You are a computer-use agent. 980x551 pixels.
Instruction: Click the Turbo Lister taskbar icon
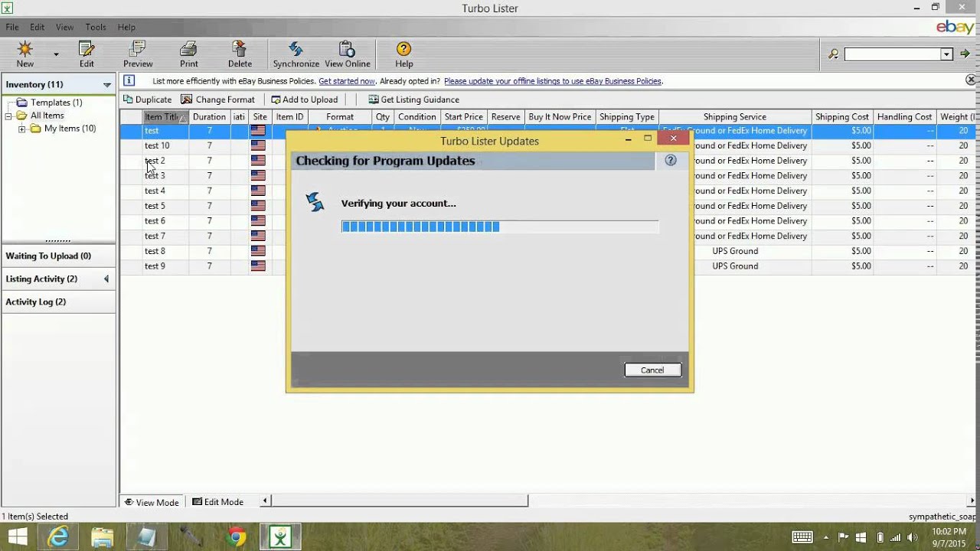280,537
